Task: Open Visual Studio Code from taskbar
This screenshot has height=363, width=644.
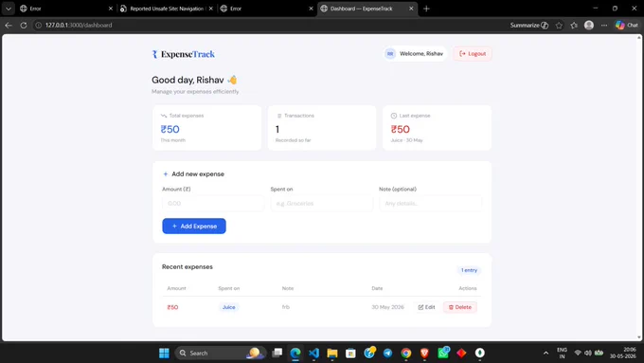Action: click(x=313, y=354)
